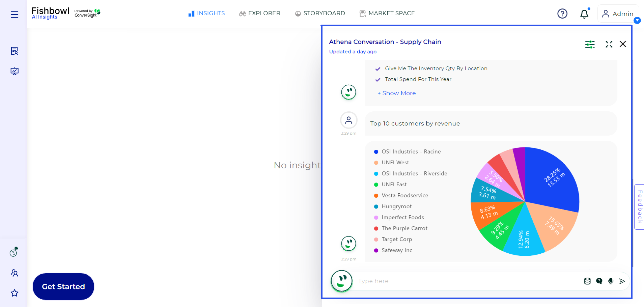Toggle OSI Industries - Racine legend item
The image size is (644, 307).
point(408,152)
